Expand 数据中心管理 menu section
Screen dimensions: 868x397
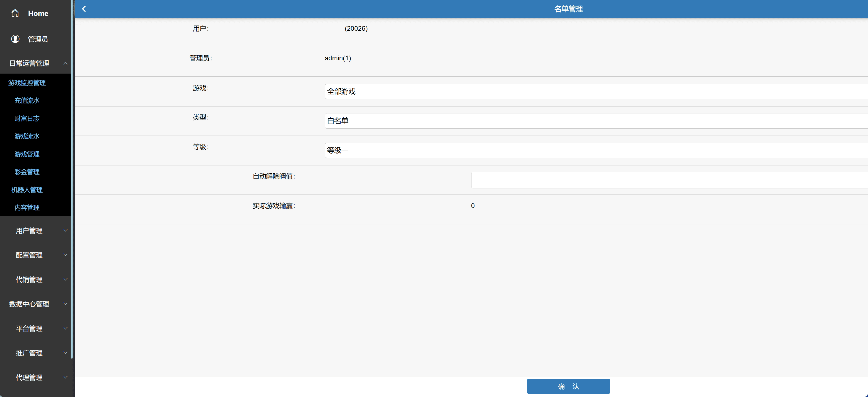click(x=29, y=304)
